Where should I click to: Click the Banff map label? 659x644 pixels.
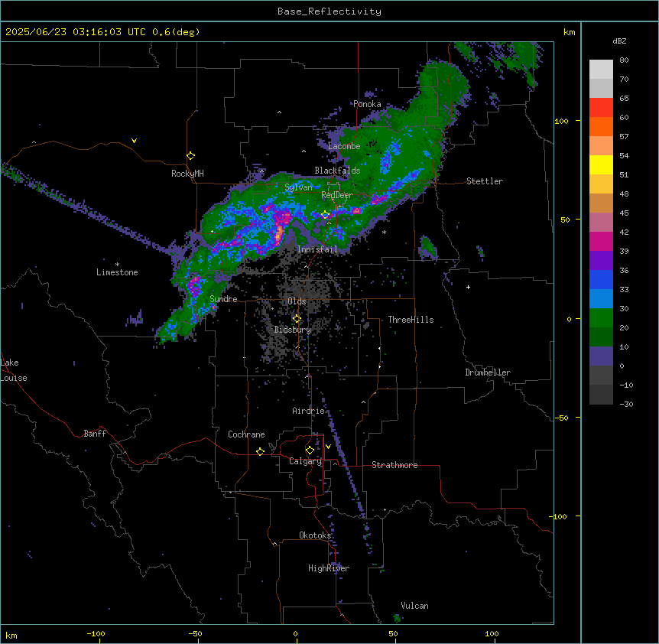pyautogui.click(x=95, y=434)
